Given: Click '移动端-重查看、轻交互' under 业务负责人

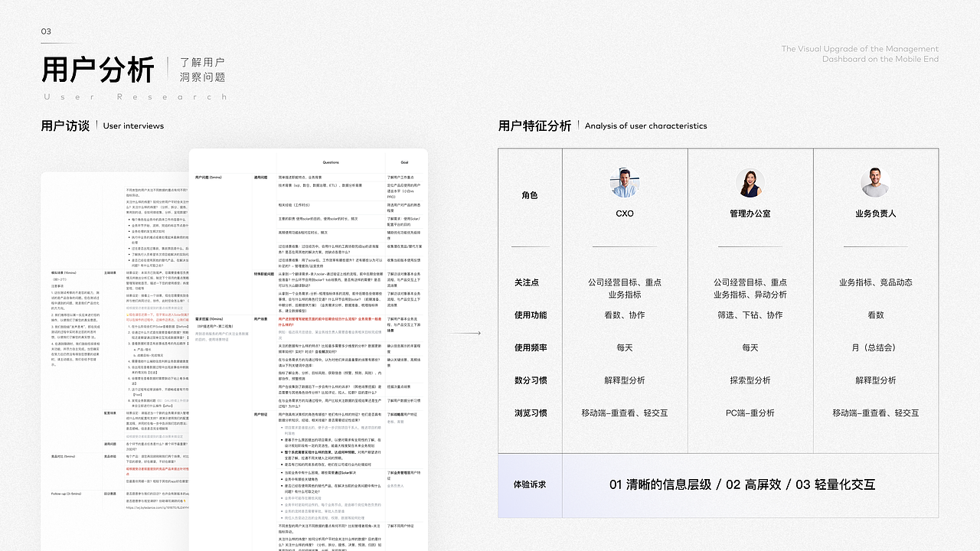Looking at the screenshot, I should (876, 413).
